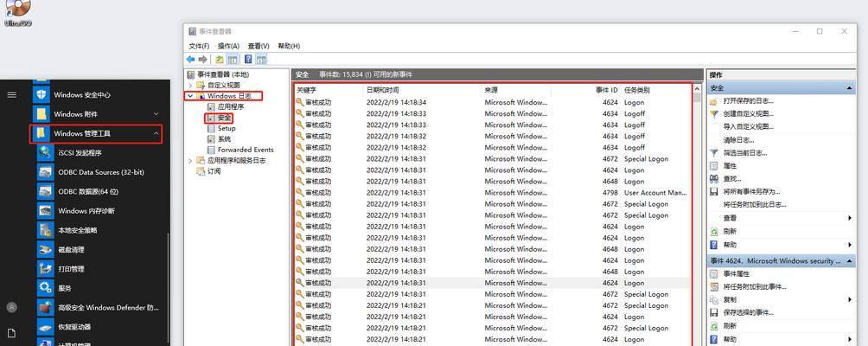Screen dimensions: 868x346
Task: Click the up-one-level folder toolbar icon
Action: click(220, 59)
